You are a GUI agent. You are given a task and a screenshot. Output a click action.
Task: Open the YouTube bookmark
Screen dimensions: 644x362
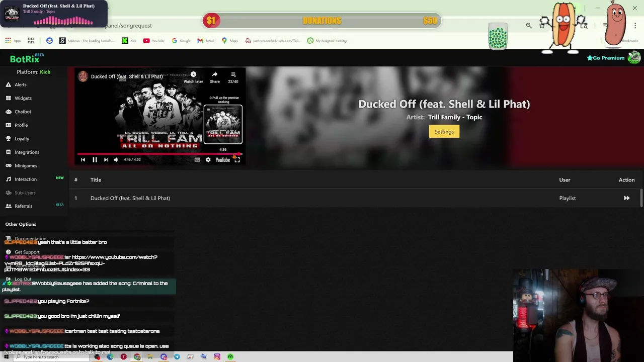pos(154,41)
